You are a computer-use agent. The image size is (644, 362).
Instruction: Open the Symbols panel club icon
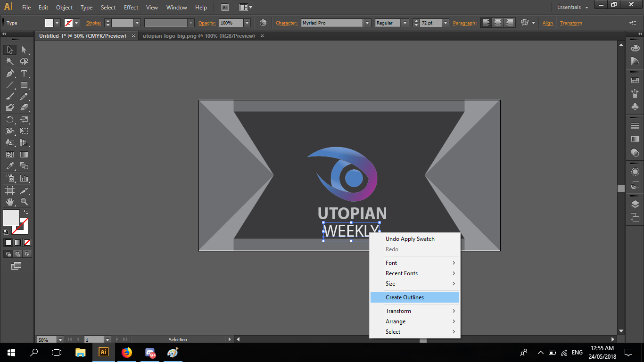coord(635,107)
